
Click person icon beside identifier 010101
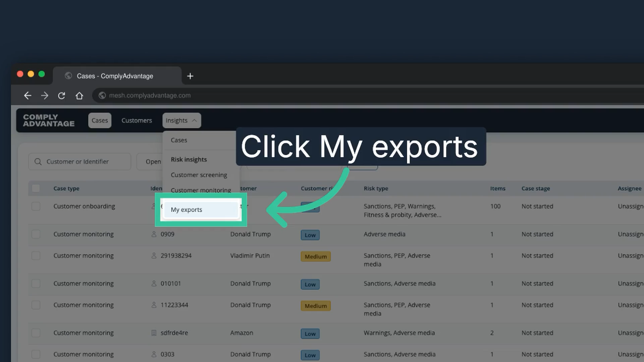[x=154, y=284]
